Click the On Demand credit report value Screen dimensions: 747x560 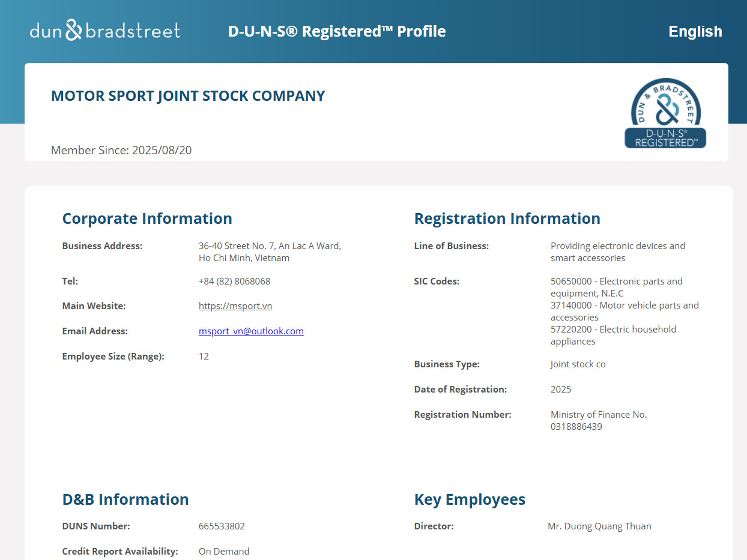point(224,552)
